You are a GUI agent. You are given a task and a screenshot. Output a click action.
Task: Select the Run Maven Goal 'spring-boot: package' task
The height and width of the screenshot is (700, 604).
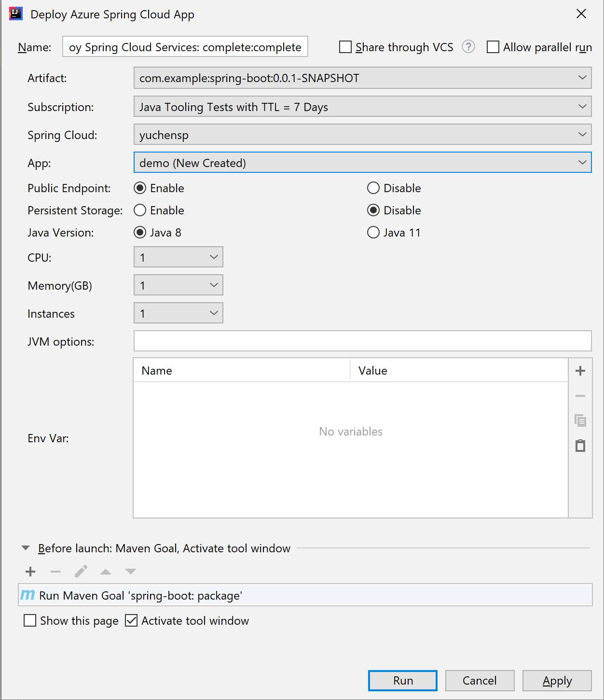(x=305, y=595)
